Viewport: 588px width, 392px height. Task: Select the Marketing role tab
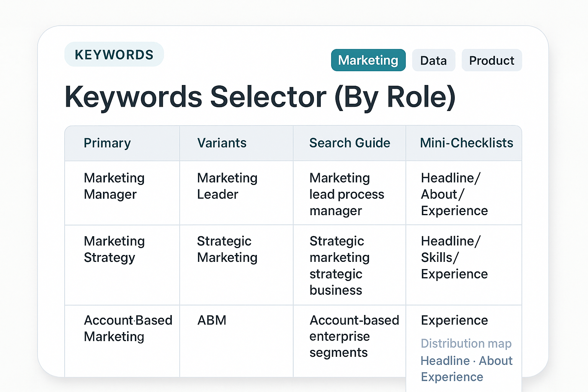coord(368,60)
